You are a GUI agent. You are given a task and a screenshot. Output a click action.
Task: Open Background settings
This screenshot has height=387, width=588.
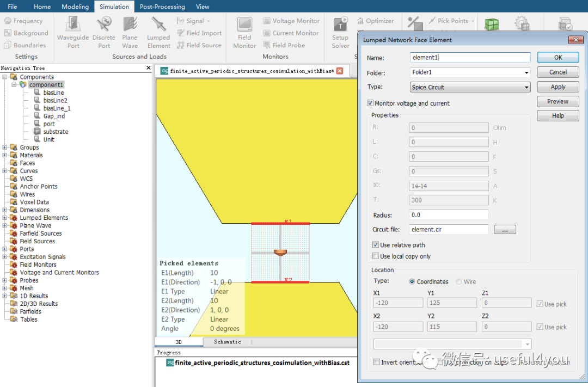point(26,33)
